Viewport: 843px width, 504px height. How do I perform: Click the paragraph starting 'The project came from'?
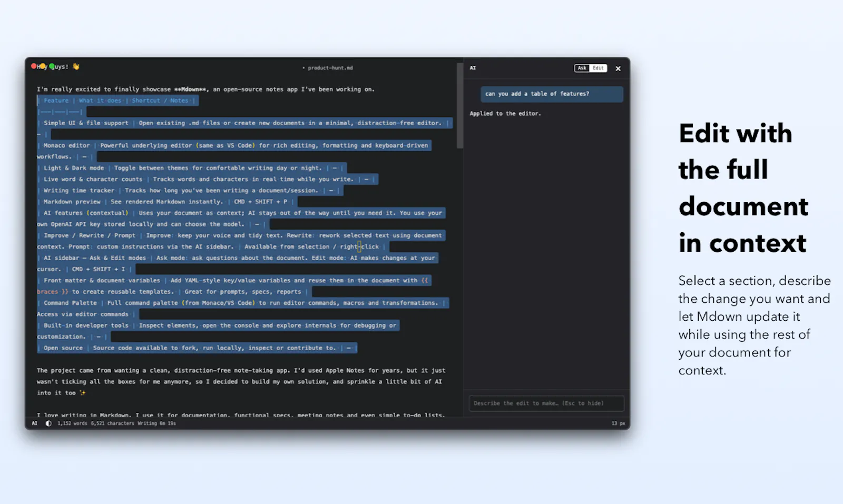241,382
